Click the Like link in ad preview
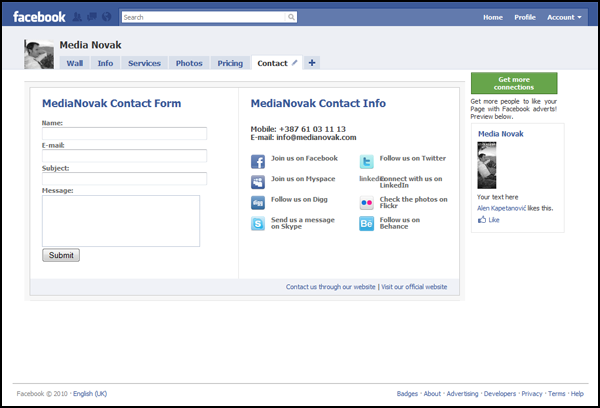 point(494,220)
